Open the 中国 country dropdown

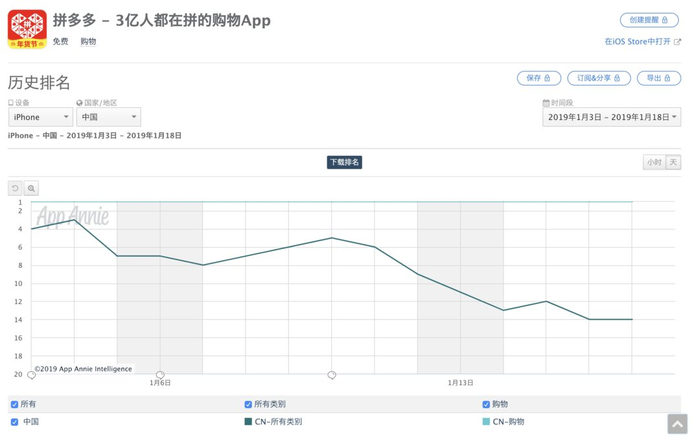click(x=108, y=117)
